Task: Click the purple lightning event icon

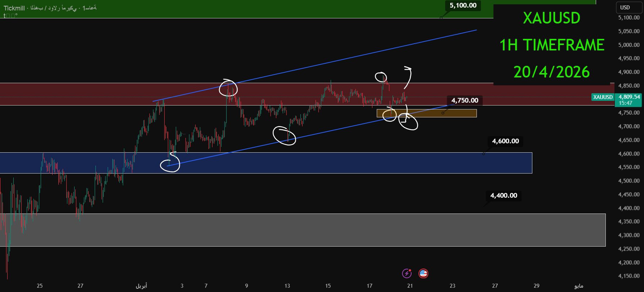Action: 407,274
